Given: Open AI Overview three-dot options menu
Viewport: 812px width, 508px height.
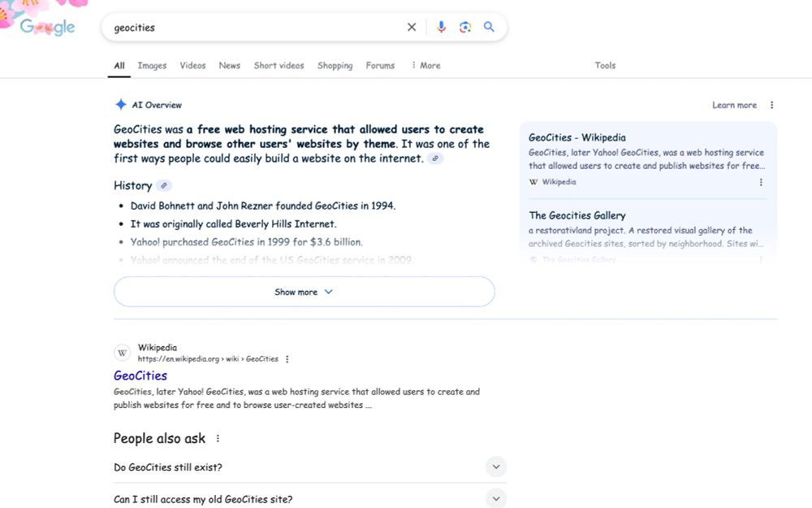Looking at the screenshot, I should point(771,105).
